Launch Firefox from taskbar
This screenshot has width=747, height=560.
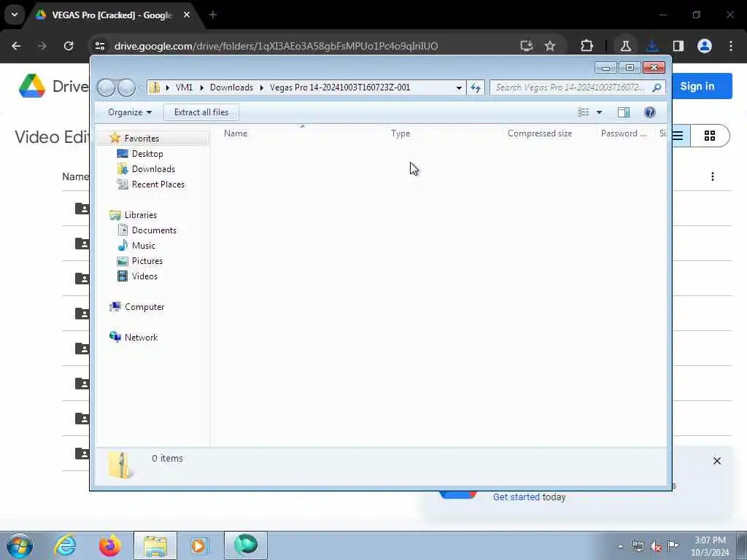[109, 545]
